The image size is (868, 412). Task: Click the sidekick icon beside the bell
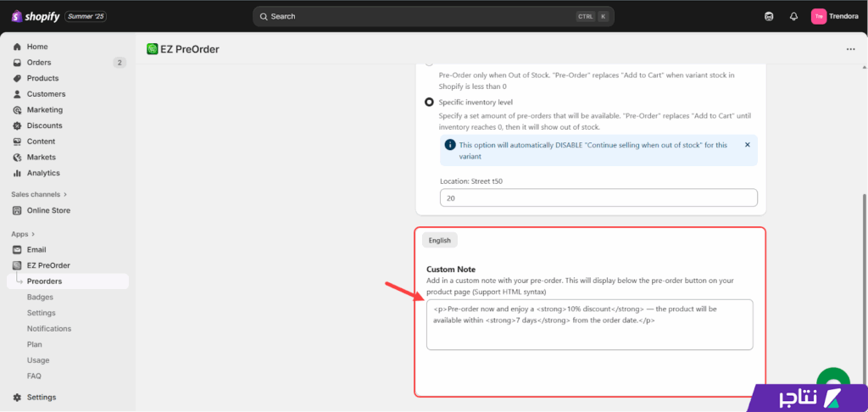769,16
